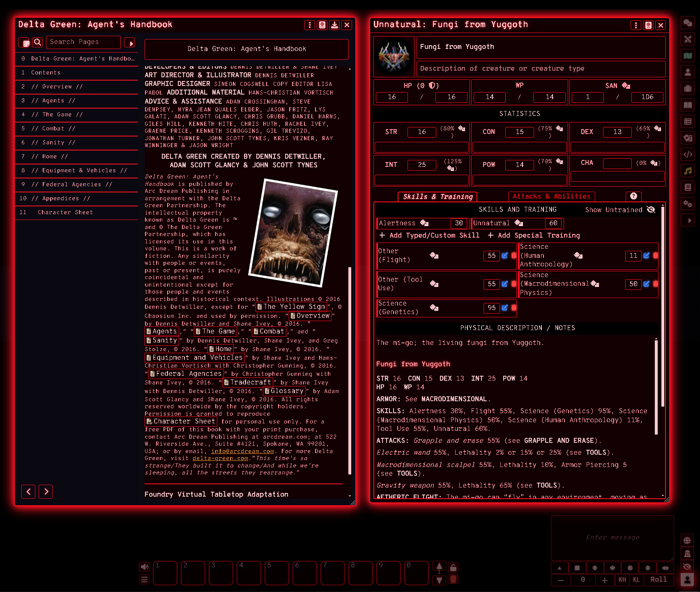Viewport: 700px width, 592px height.
Task: Toggle the hotbar mute speaker icon
Action: [144, 567]
